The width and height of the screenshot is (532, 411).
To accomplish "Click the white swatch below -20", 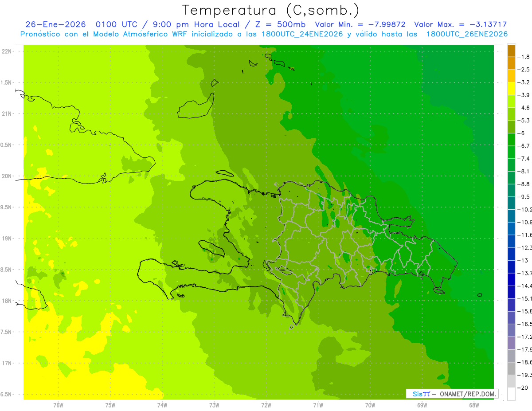I will pos(511,394).
